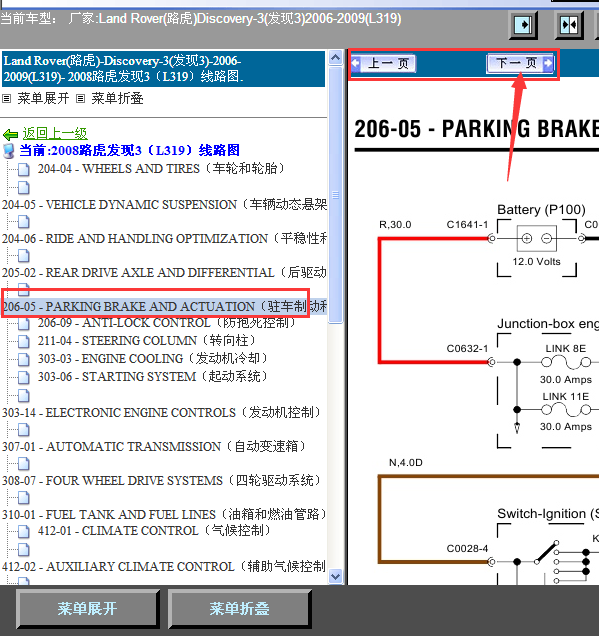This screenshot has height=636, width=599.
Task: Click the tree panel vertical scrollbar thumb
Action: (335, 195)
